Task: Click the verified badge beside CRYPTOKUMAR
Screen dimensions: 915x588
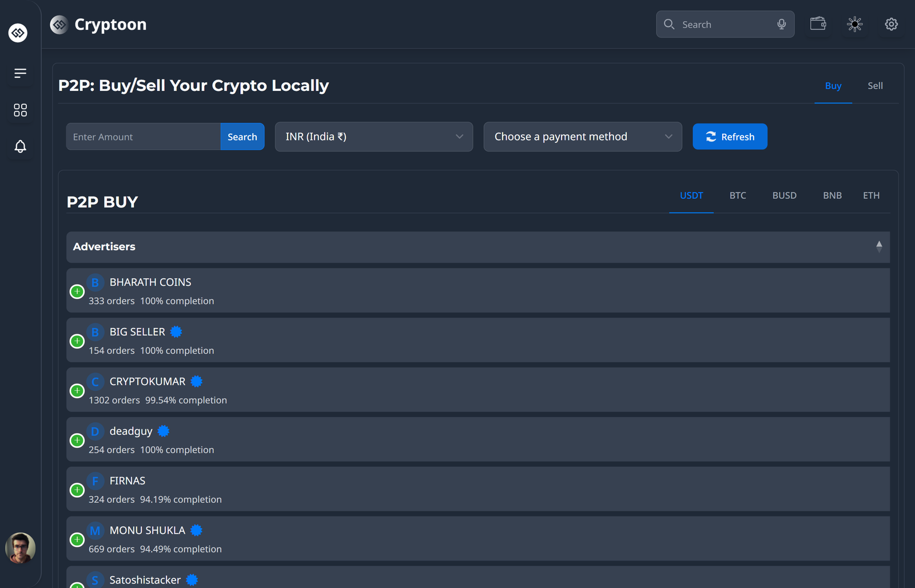Action: (197, 381)
